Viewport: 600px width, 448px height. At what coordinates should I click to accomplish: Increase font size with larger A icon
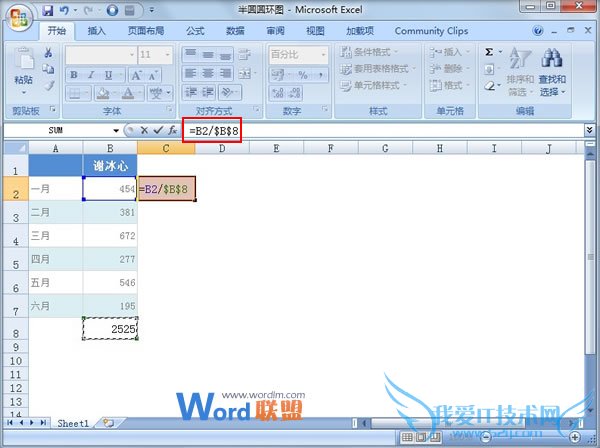136,75
